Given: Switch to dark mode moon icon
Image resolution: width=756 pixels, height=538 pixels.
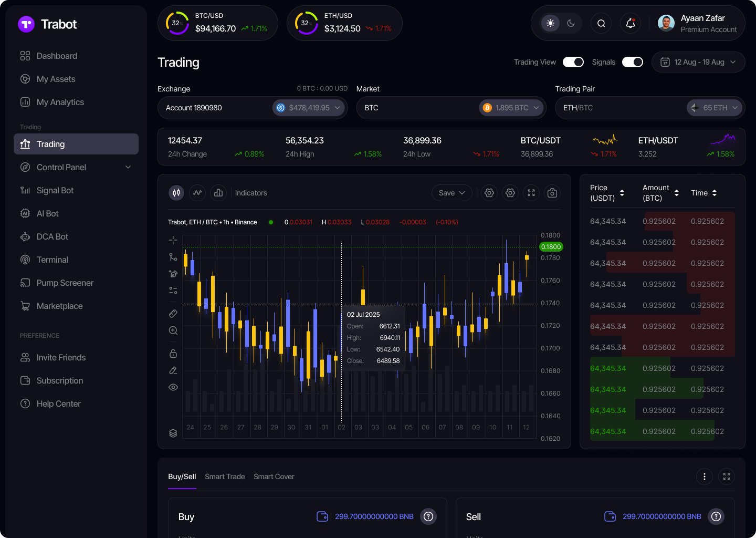Looking at the screenshot, I should pos(571,23).
